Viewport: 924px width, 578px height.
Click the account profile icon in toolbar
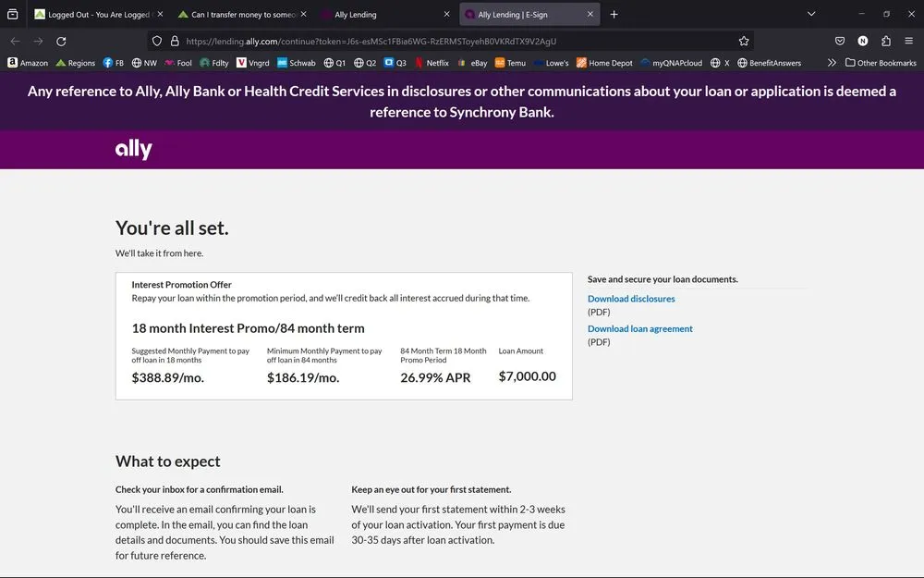(863, 42)
